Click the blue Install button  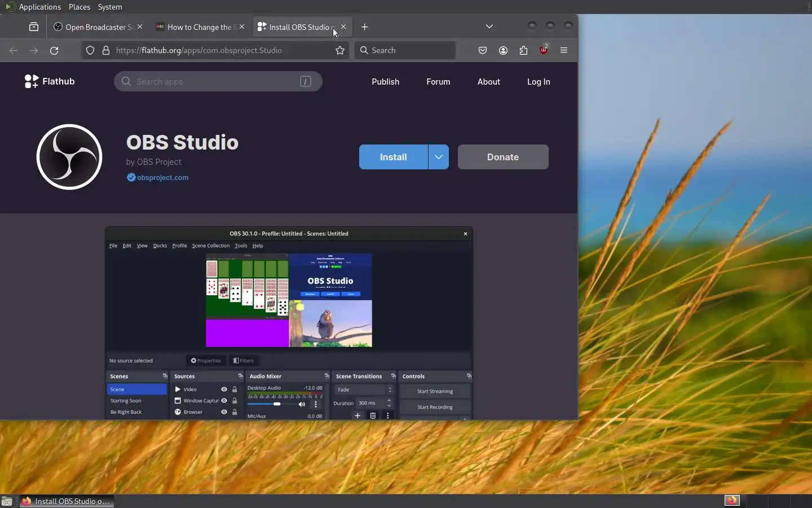coord(394,157)
